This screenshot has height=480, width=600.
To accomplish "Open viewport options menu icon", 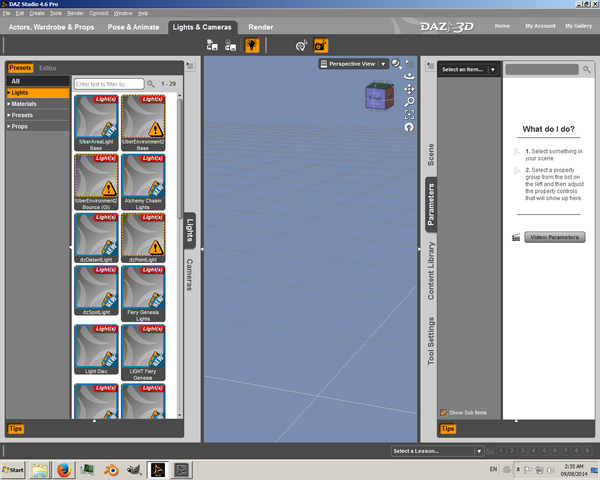I will pyautogui.click(x=410, y=63).
